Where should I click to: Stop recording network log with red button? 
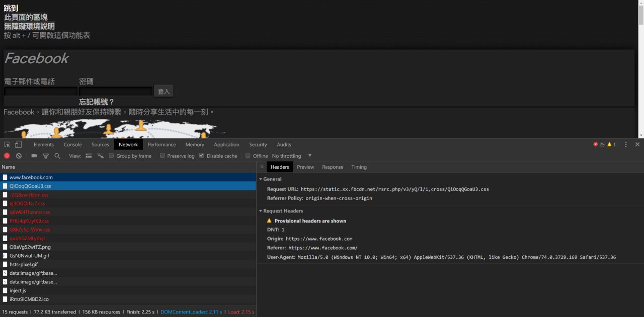(x=7, y=156)
